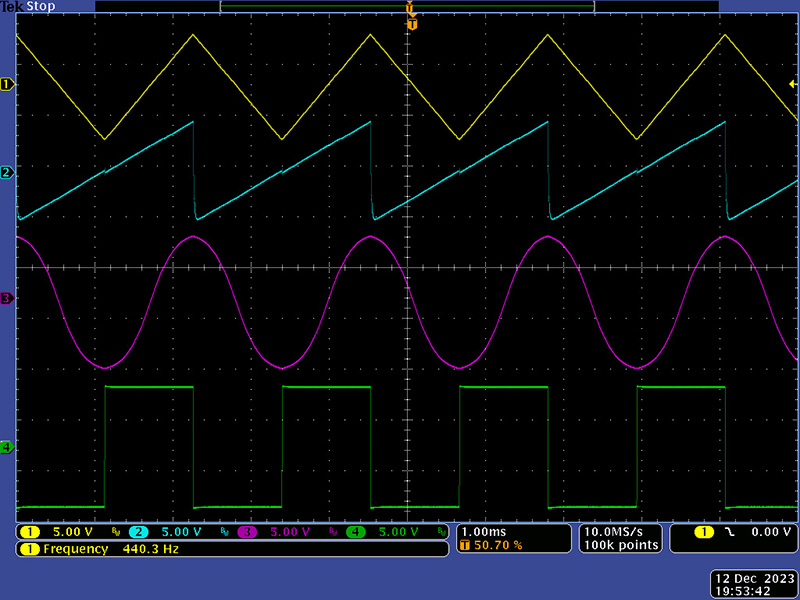Click the 50.70 % trigger position value
Image resolution: width=800 pixels, height=600 pixels.
[496, 546]
